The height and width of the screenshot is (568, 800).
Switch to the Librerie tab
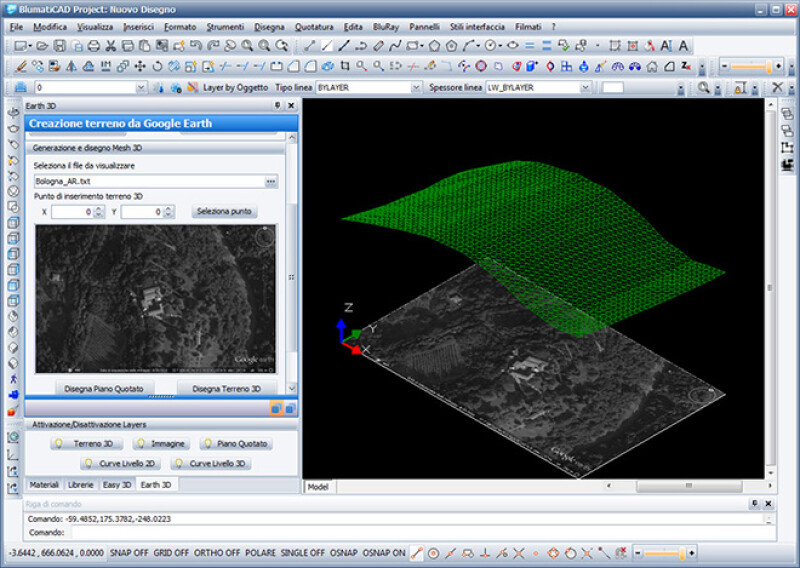point(81,485)
